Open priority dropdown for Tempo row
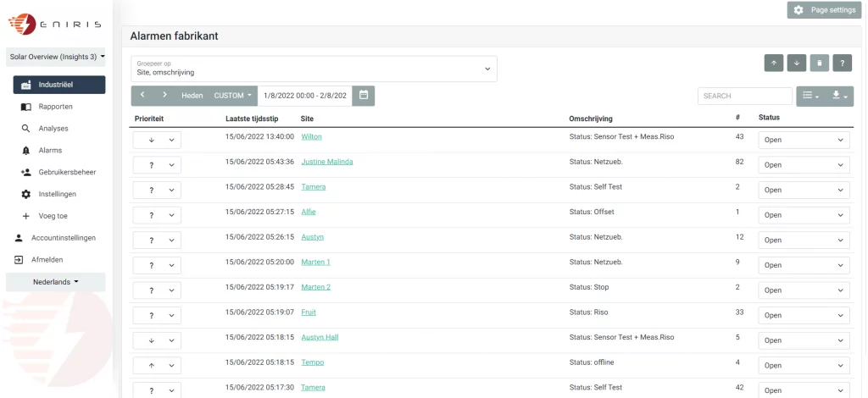This screenshot has height=398, width=868. tap(157, 365)
